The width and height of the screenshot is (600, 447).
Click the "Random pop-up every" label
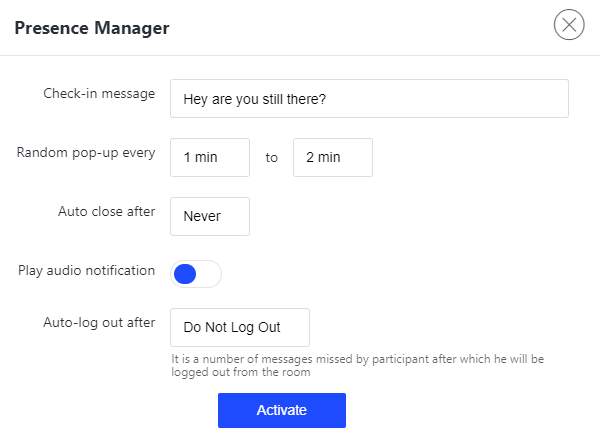click(x=86, y=153)
